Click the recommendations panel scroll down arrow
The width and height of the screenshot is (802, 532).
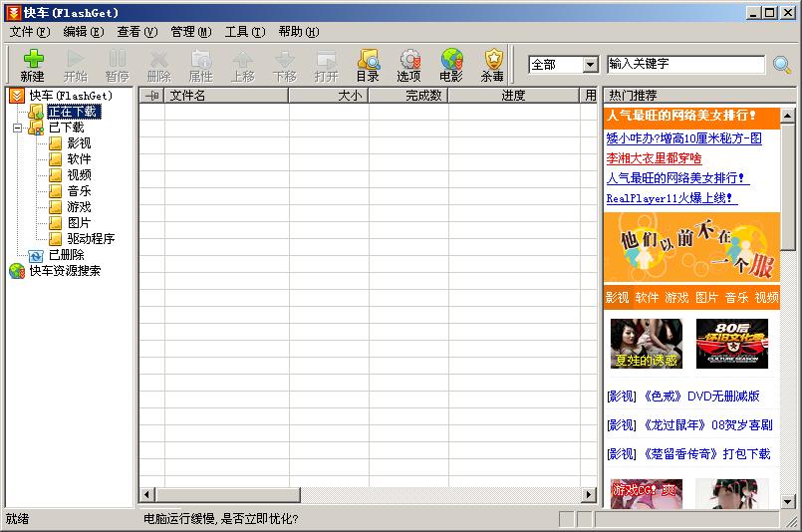pos(788,502)
